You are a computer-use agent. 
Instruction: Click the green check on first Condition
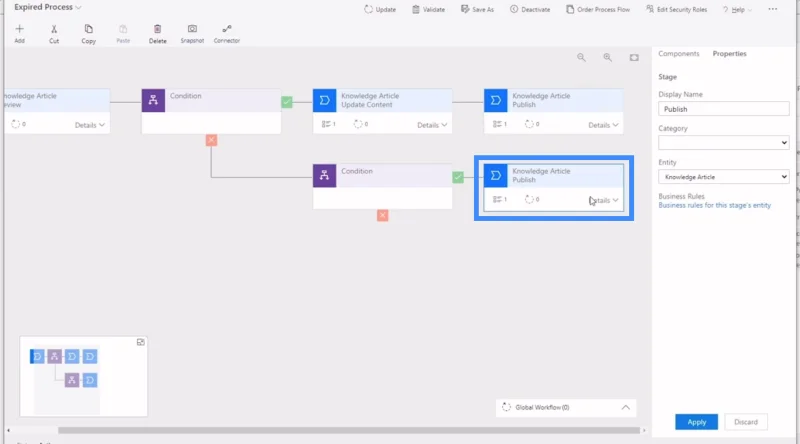click(287, 102)
